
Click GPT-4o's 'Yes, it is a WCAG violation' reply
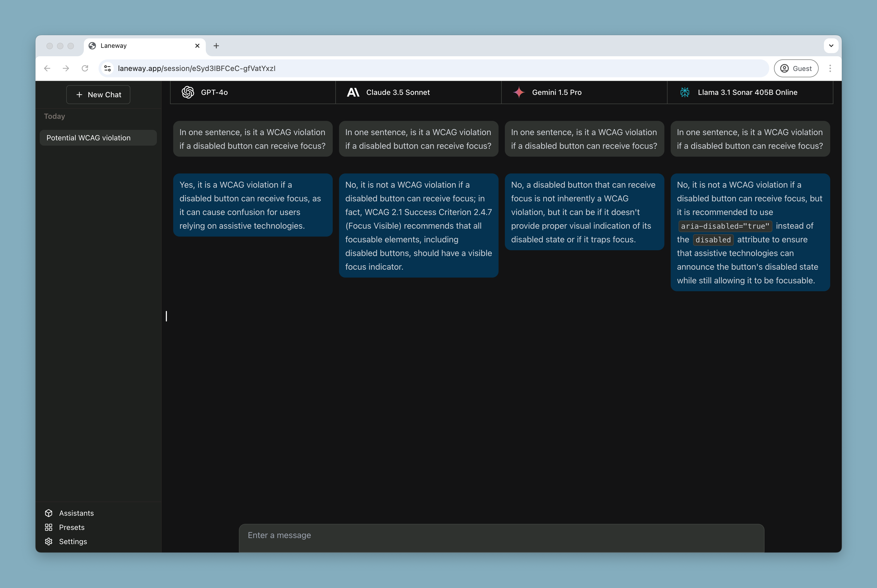click(x=253, y=205)
